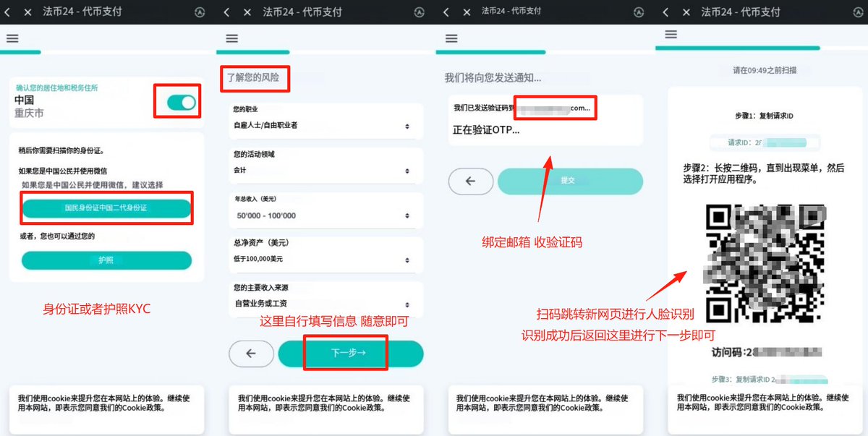
Task: Tap circular header icon on the QR code screen
Action: point(858,12)
